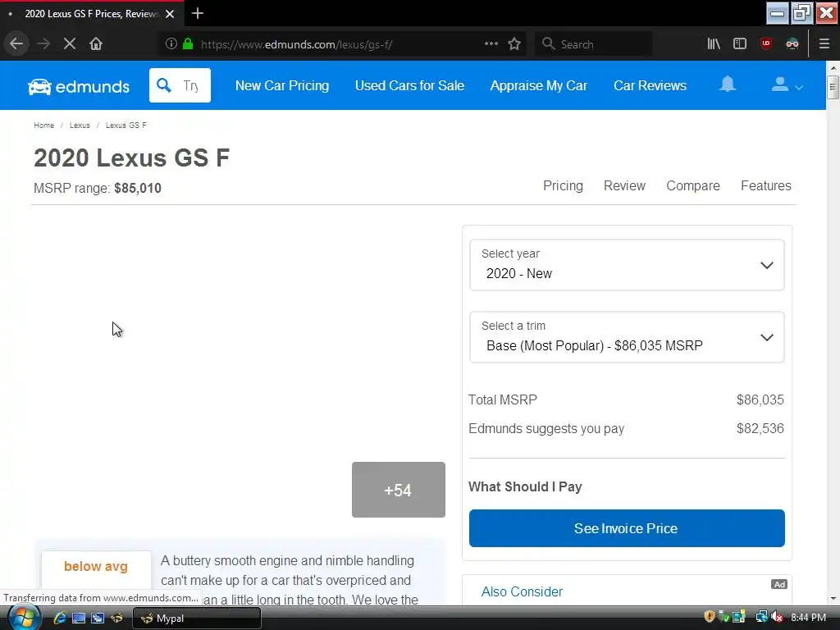This screenshot has height=630, width=840.
Task: Click the below avg rating badge
Action: [96, 567]
